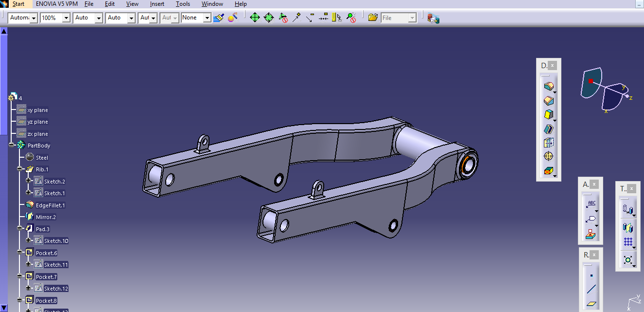The height and width of the screenshot is (312, 644).
Task: Click the open folder icon beside File box
Action: click(x=373, y=18)
